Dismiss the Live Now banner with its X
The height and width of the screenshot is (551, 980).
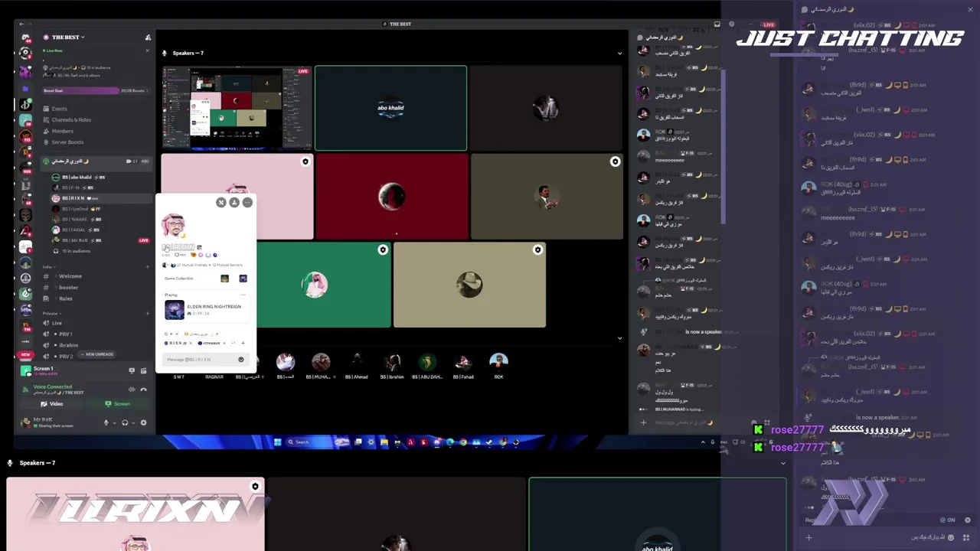coord(147,51)
